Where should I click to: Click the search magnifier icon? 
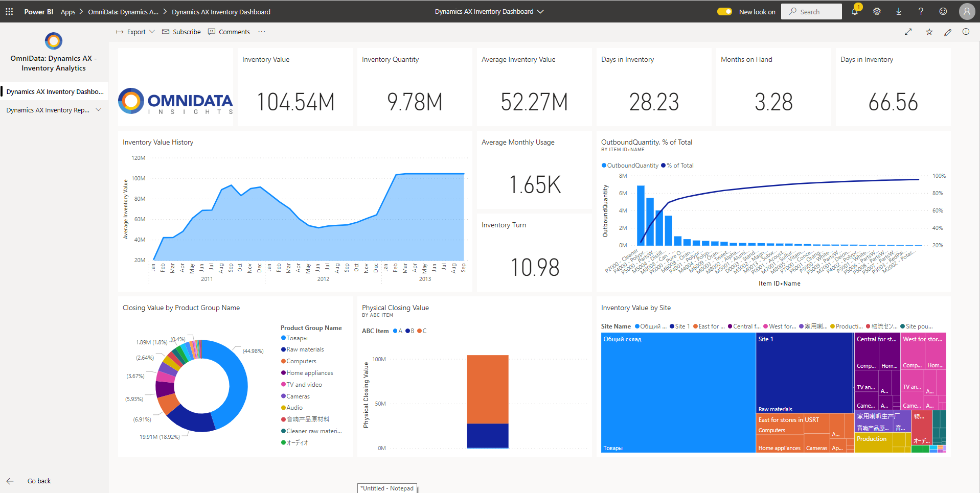click(x=793, y=11)
